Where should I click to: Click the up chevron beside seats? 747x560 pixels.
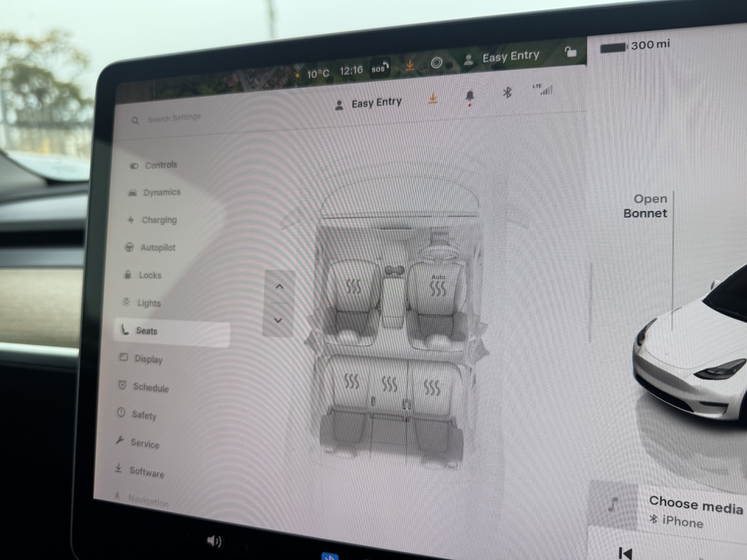pyautogui.click(x=279, y=286)
